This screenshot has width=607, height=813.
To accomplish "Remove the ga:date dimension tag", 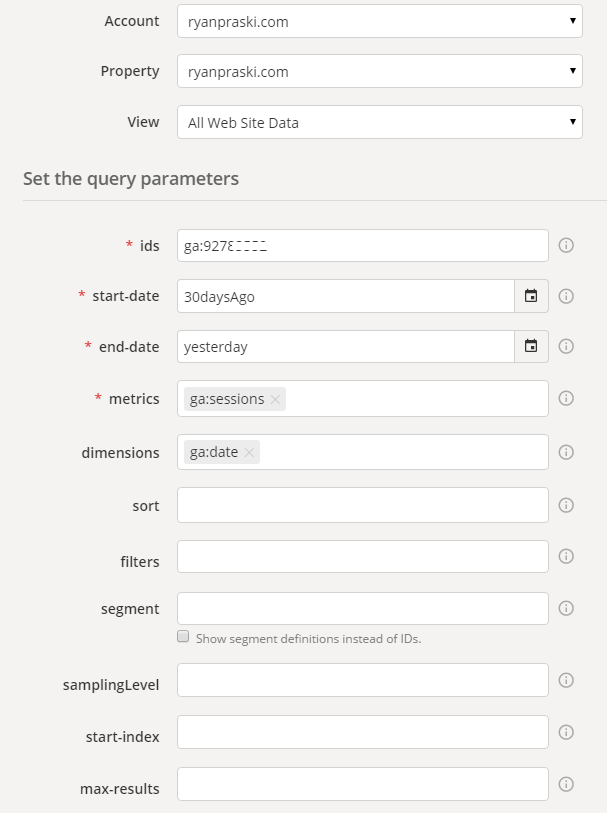I will [x=249, y=452].
